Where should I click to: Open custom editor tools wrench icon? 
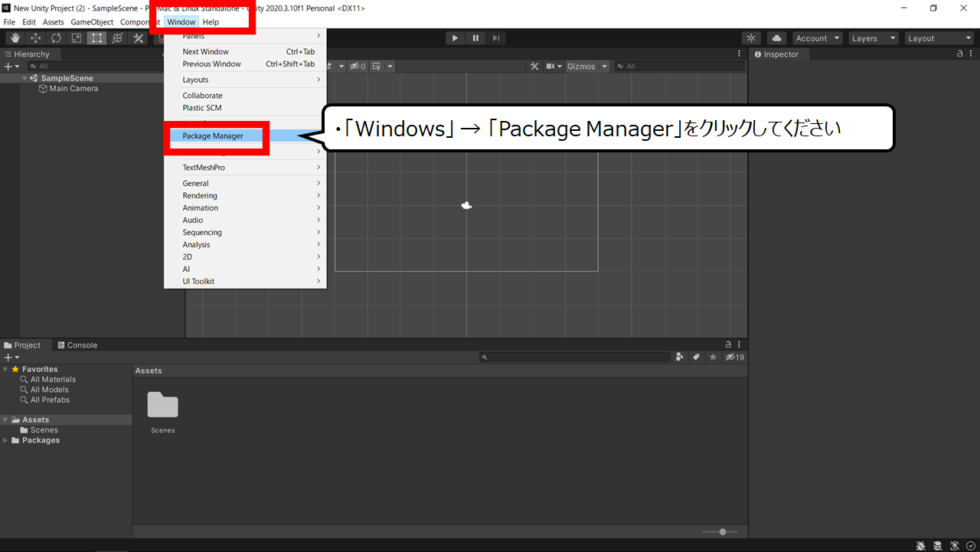pos(138,38)
